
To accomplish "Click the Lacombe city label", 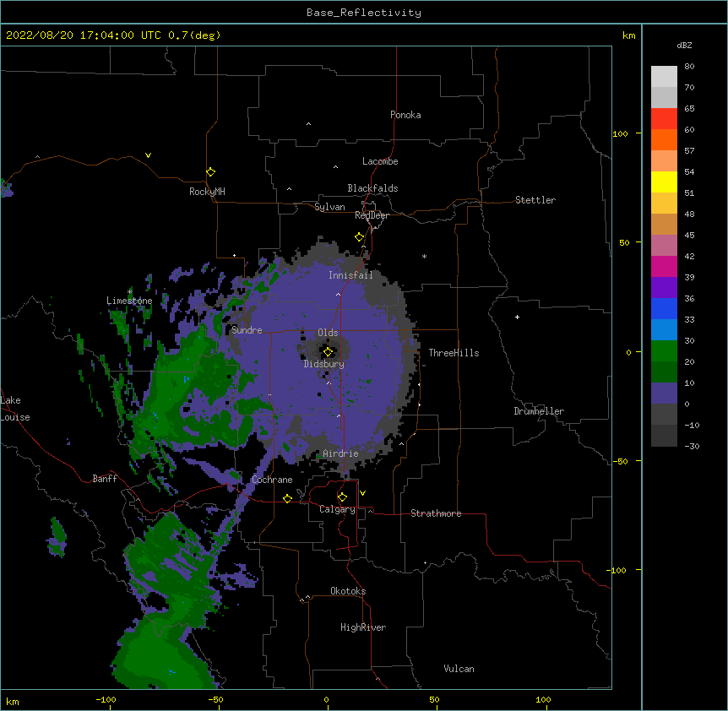I will pos(380,161).
